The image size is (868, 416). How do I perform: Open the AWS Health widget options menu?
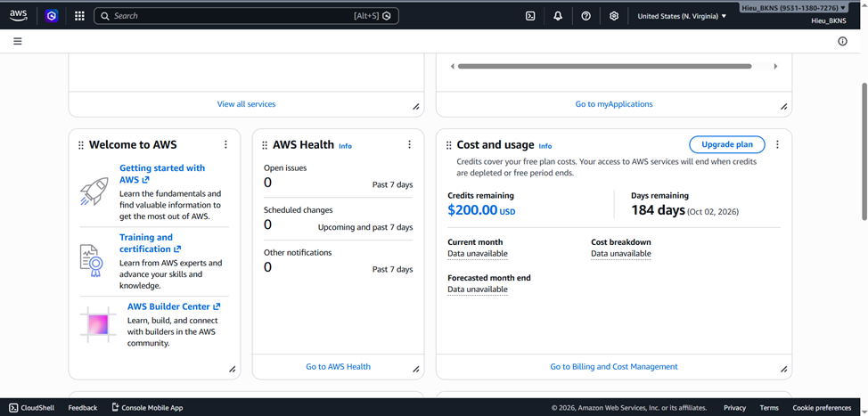(x=410, y=144)
